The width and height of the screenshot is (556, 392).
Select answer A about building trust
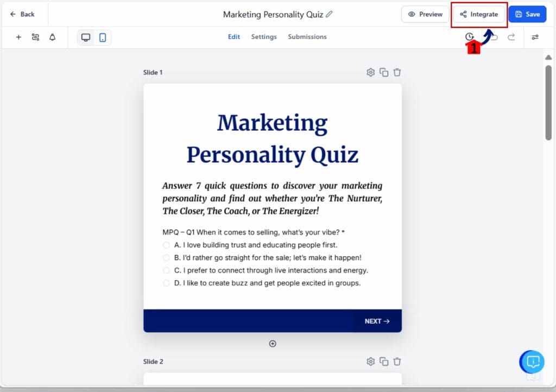(x=166, y=245)
